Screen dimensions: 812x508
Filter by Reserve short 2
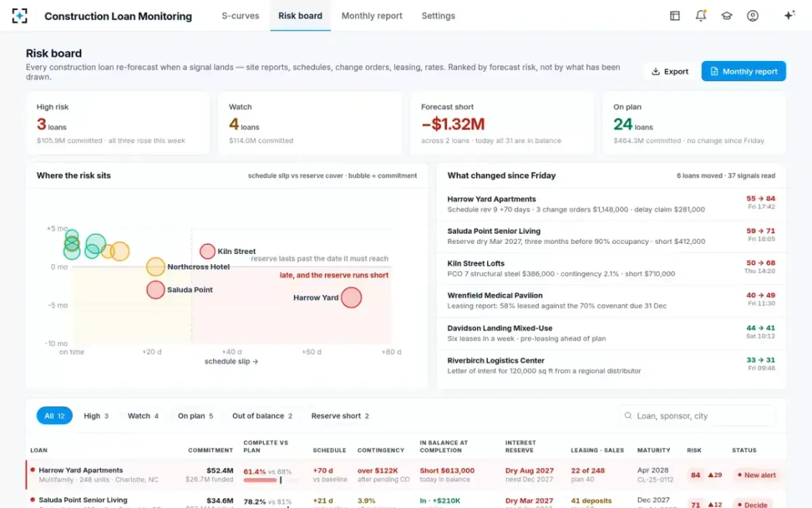click(x=340, y=416)
